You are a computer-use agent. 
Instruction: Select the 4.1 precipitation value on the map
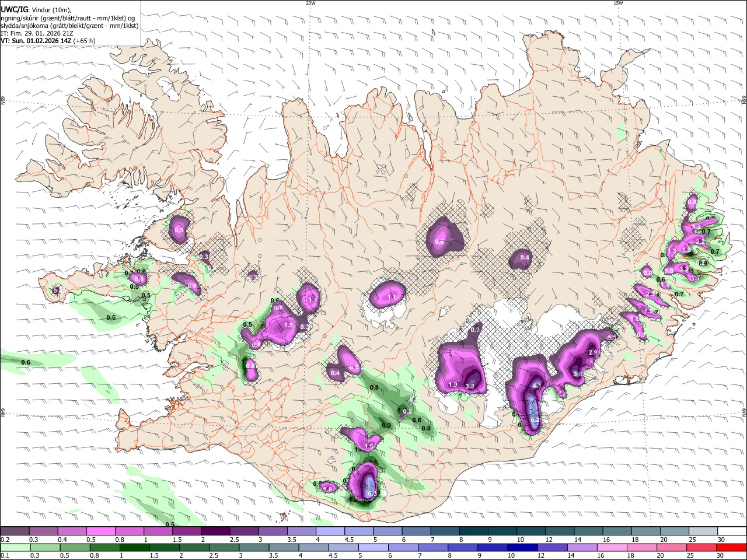pos(537,386)
